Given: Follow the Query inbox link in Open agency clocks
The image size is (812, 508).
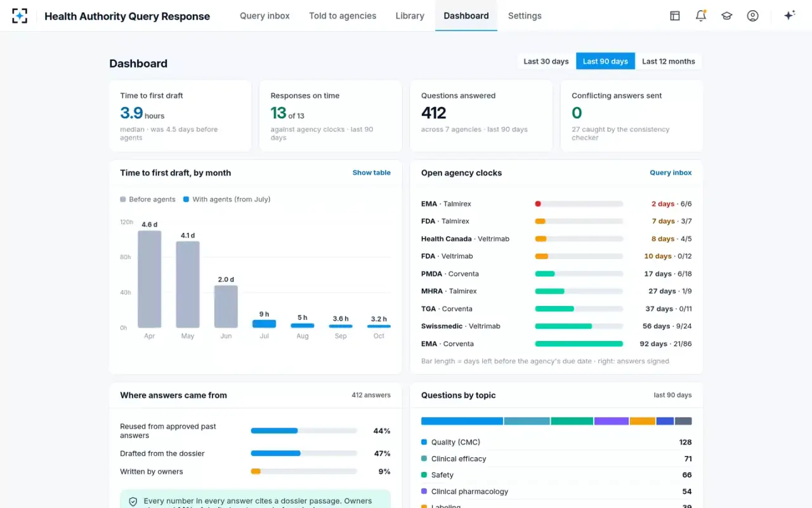Looking at the screenshot, I should (671, 173).
